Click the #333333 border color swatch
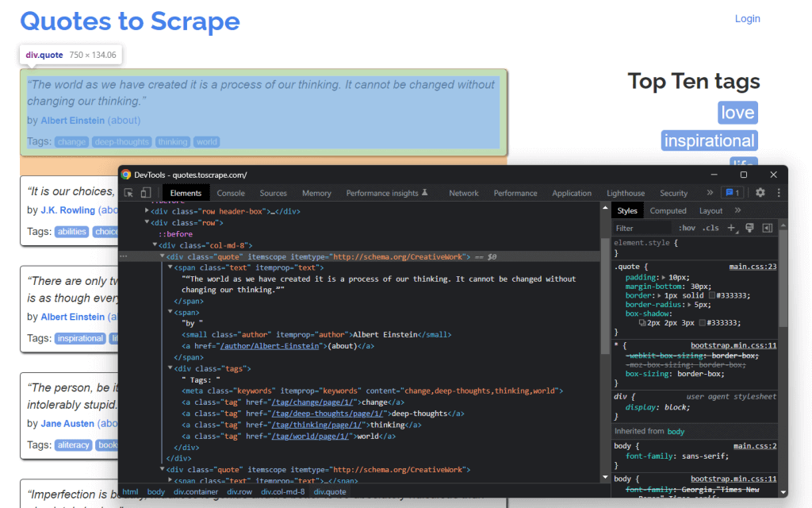This screenshot has width=812, height=508. pyautogui.click(x=712, y=297)
